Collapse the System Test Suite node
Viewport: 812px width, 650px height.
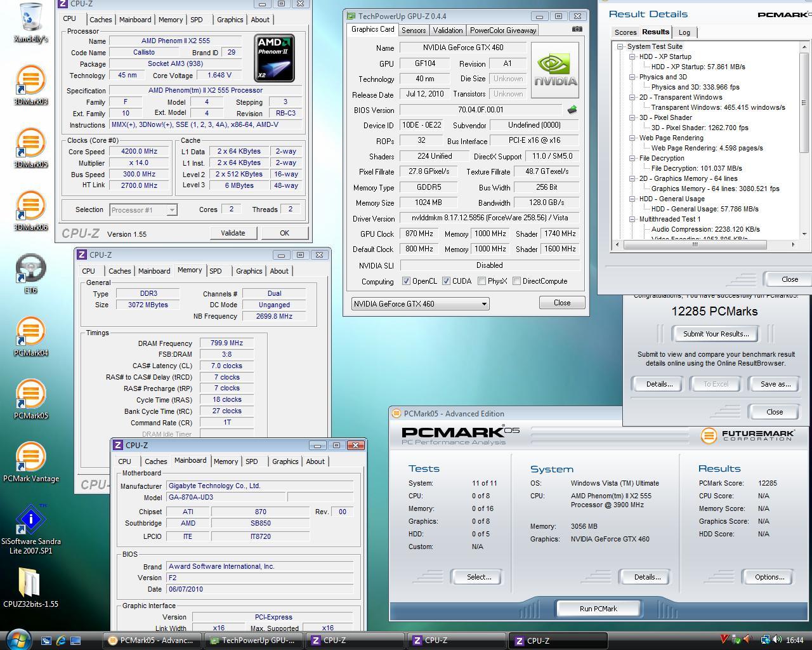click(x=620, y=46)
